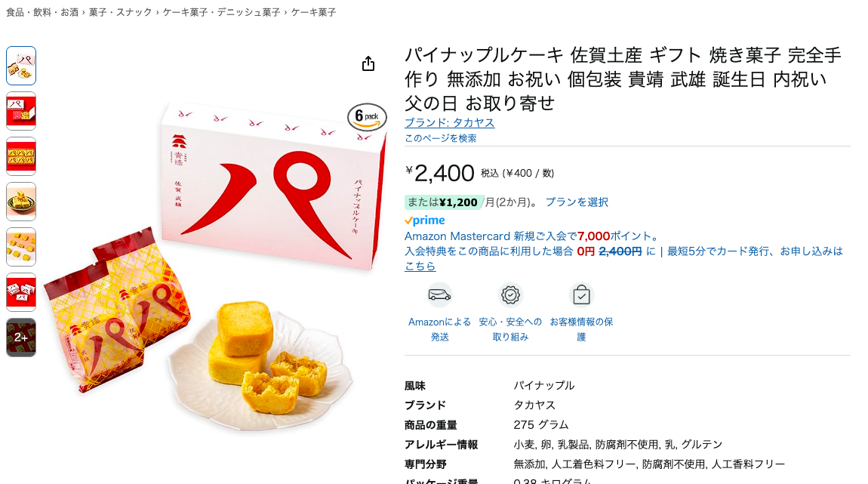The width and height of the screenshot is (868, 484).
Task: Open the ケーキ菓子・デニッシュ菓子 breadcrumb
Action: coord(221,12)
